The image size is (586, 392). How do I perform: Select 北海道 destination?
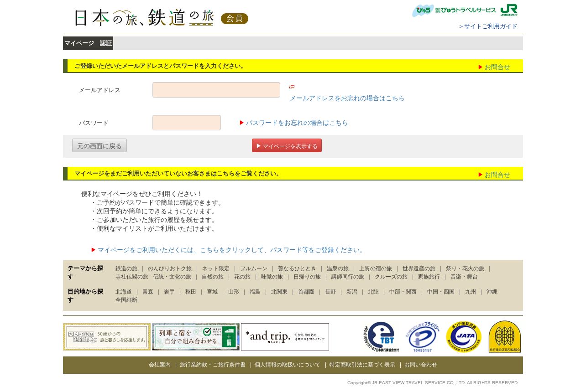(x=124, y=292)
